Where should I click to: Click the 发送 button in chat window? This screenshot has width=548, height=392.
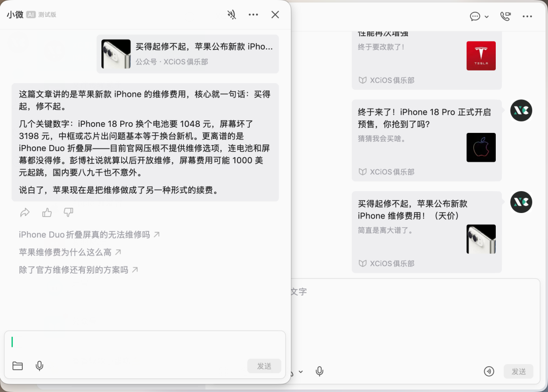pos(519,371)
